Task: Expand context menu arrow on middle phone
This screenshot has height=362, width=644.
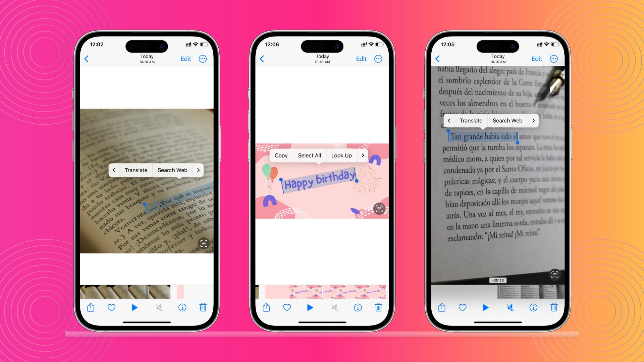Action: [363, 155]
